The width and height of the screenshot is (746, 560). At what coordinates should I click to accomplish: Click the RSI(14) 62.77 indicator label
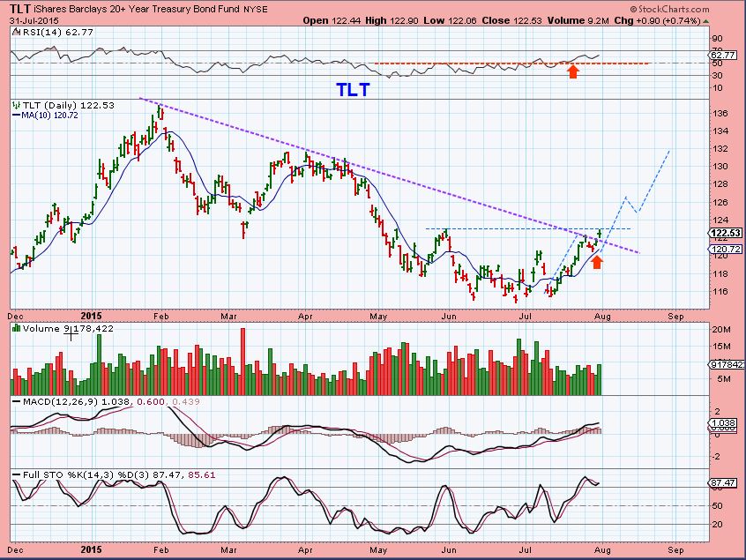click(x=57, y=32)
